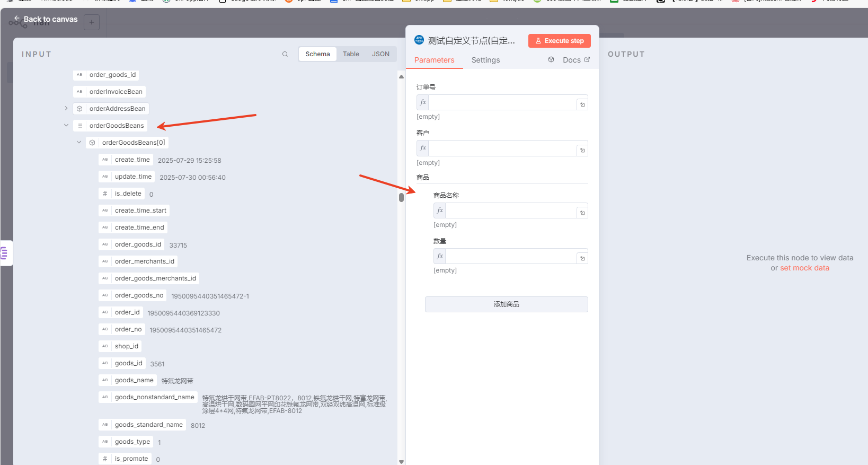
Task: Select the create_time_start field pill
Action: pos(134,210)
